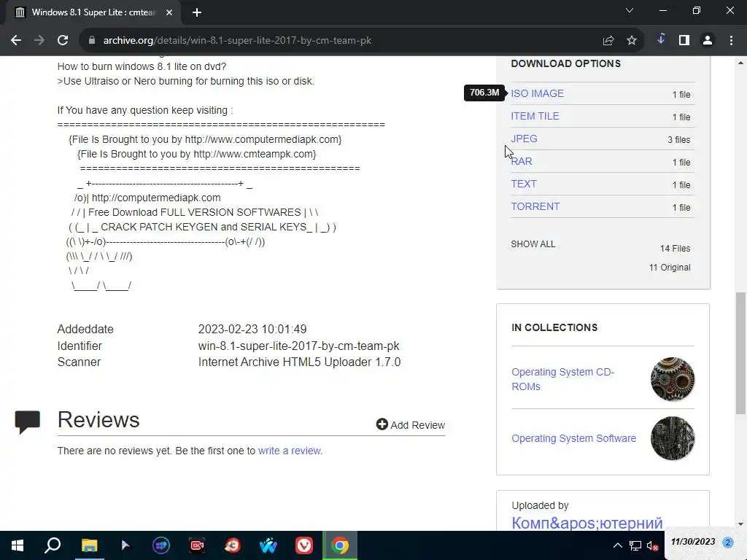Go back with the browser back arrow
The width and height of the screenshot is (747, 560).
(x=16, y=41)
